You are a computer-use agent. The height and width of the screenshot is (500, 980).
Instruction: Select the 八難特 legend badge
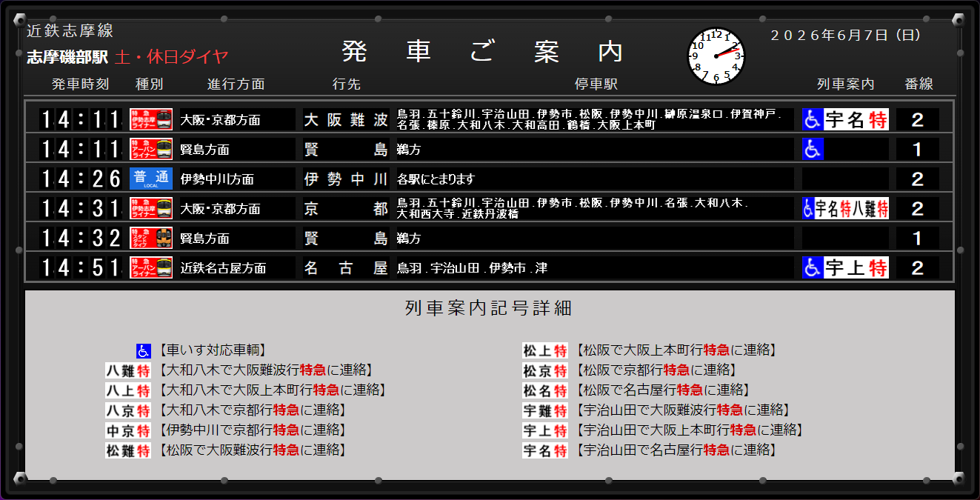tap(128, 370)
